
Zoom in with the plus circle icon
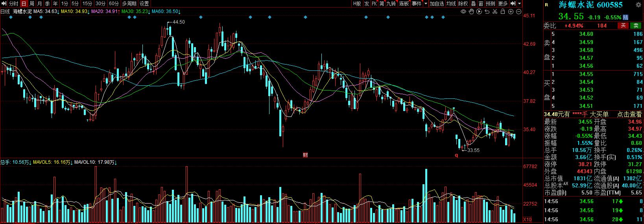[x=511, y=11]
